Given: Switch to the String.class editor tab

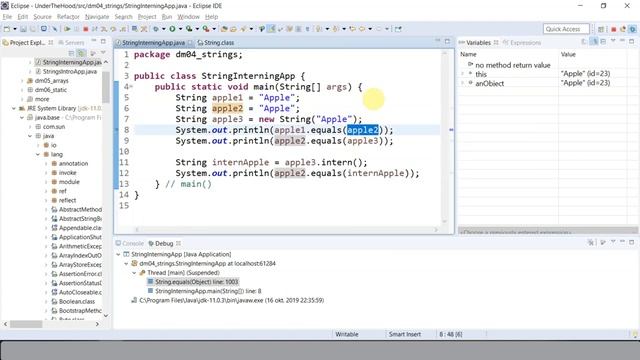Looking at the screenshot, I should tap(216, 42).
